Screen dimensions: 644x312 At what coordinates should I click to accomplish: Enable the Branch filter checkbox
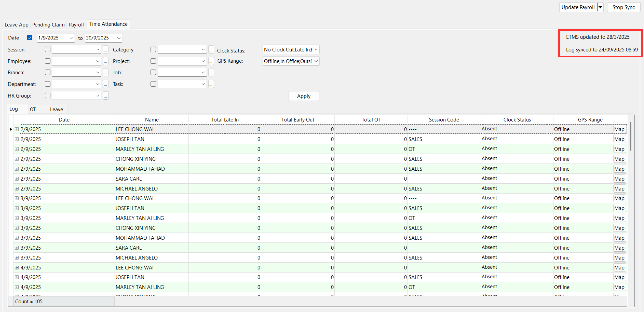48,72
